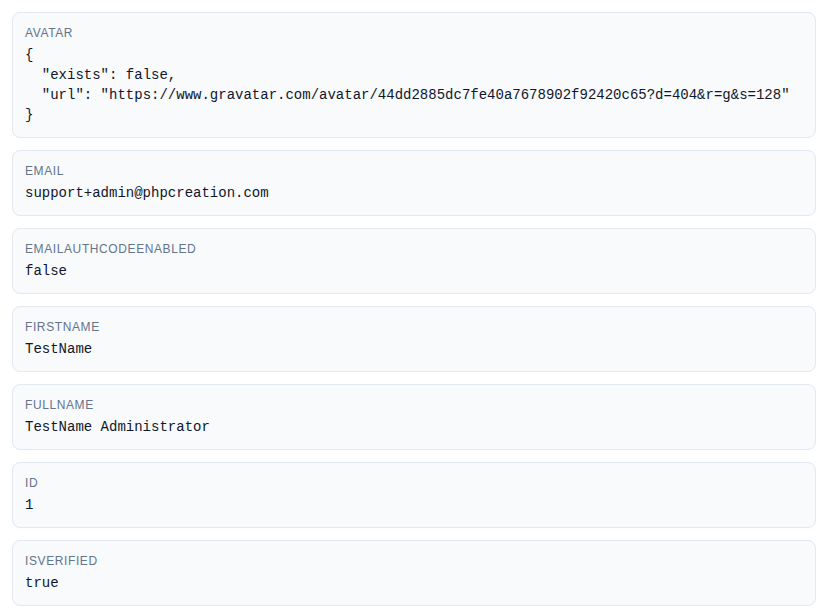Screen dimensions: 826x616
Task: Click the opening curly brace of avatar JSON
Action: [x=29, y=54]
